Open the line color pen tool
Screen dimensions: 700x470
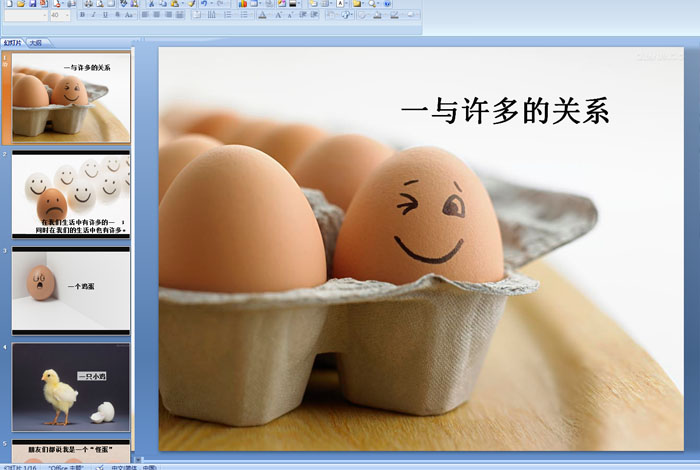394,15
